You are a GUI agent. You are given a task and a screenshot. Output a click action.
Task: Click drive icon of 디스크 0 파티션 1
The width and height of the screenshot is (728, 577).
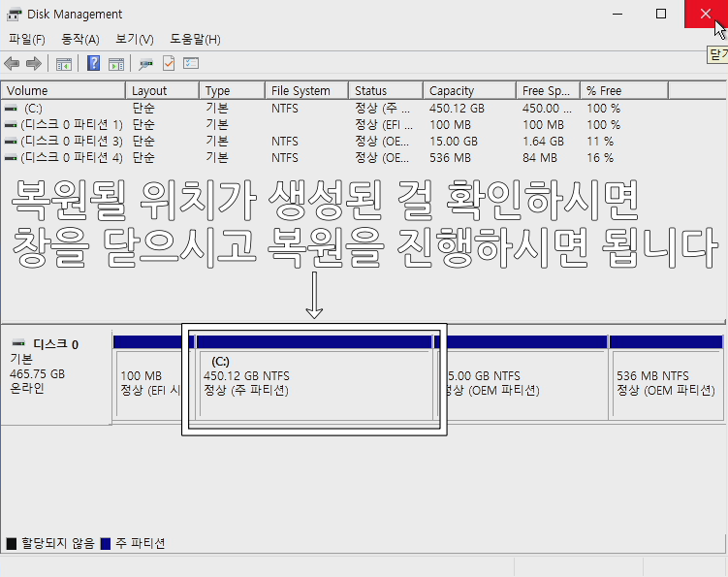pyautogui.click(x=11, y=125)
